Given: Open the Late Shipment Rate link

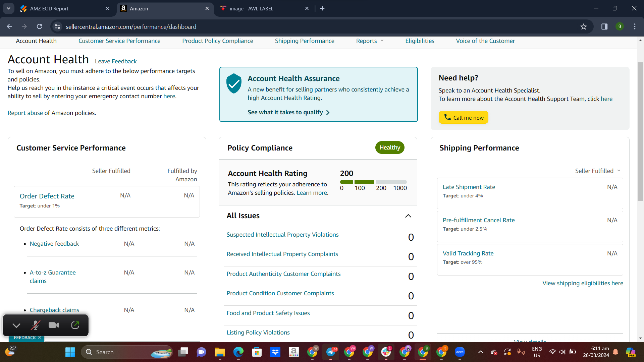Looking at the screenshot, I should 469,187.
